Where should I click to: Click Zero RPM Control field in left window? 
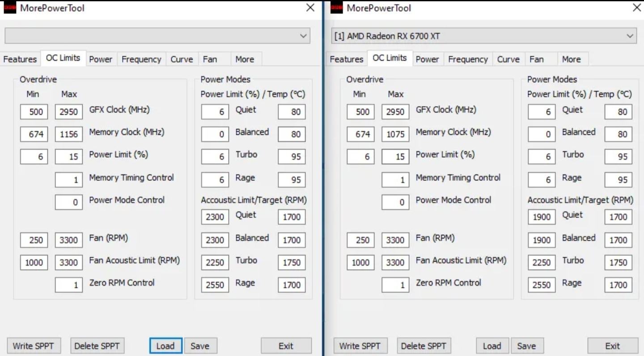(x=69, y=285)
